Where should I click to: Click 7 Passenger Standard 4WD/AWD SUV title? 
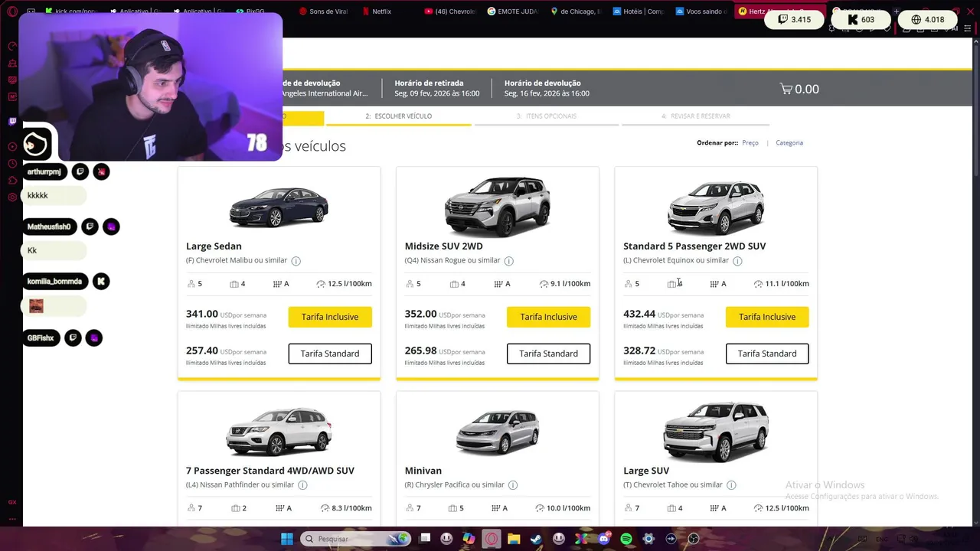(270, 471)
